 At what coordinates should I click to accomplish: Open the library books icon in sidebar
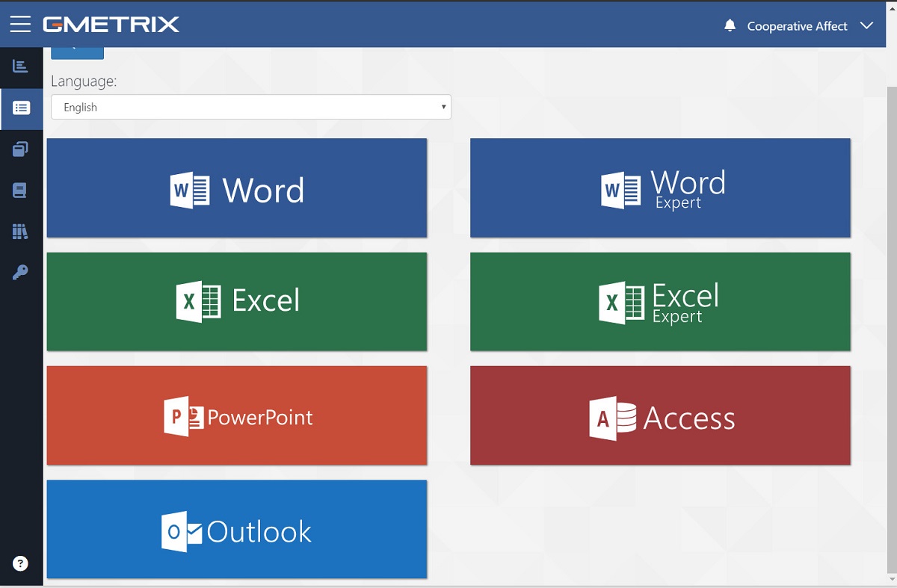coord(20,232)
